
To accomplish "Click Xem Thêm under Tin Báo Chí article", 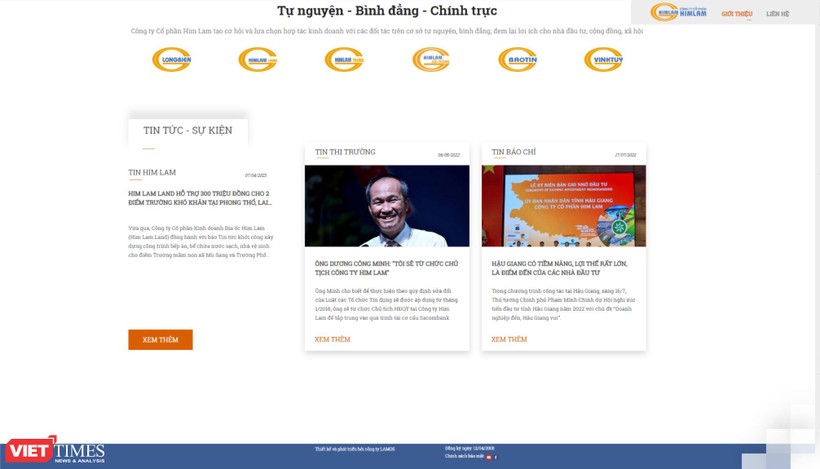I will click(x=509, y=339).
